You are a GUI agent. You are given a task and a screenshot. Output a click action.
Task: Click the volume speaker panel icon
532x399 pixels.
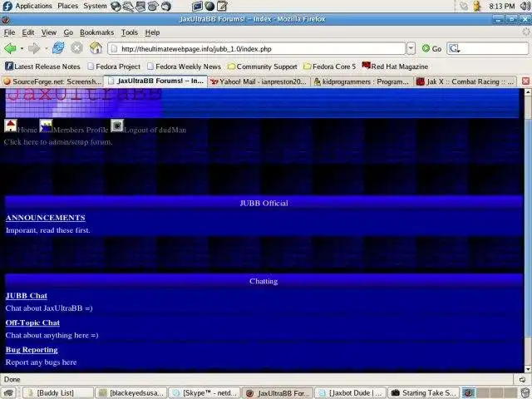tap(525, 6)
